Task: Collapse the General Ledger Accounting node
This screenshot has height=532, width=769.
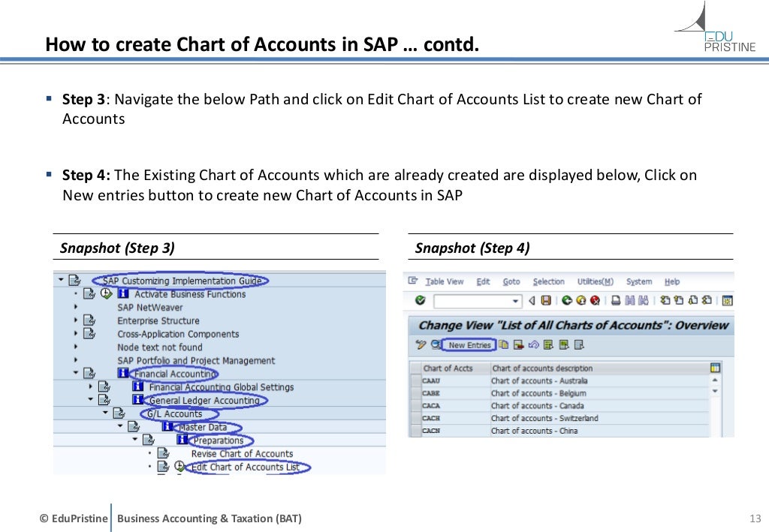Action: (x=90, y=400)
